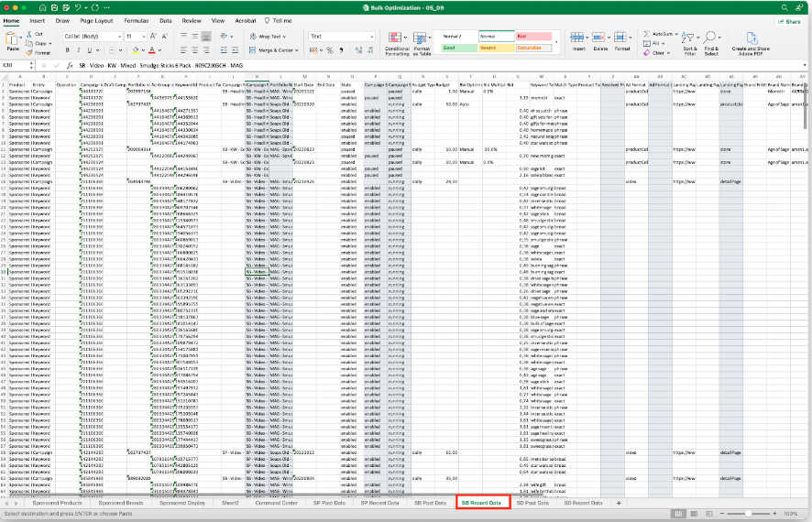This screenshot has width=812, height=522.
Task: Click the Paste clipboard icon
Action: pos(12,38)
